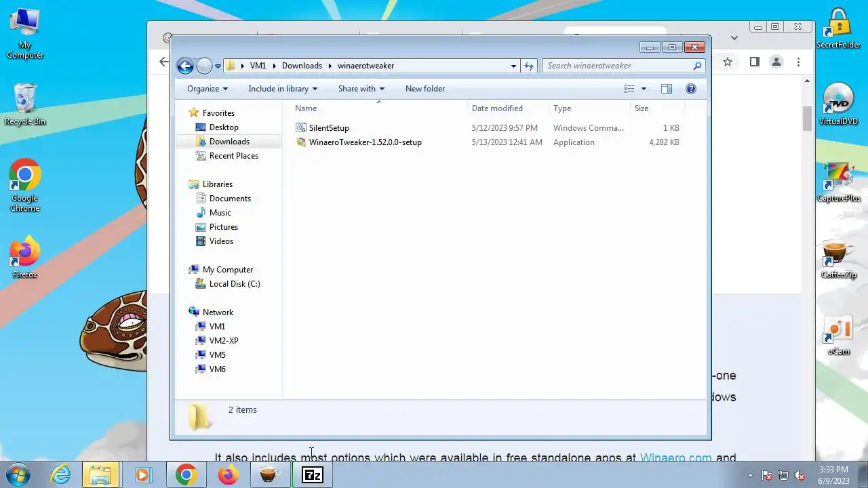Click the Recycle Bin desktop icon
The height and width of the screenshot is (488, 868).
coord(25,105)
